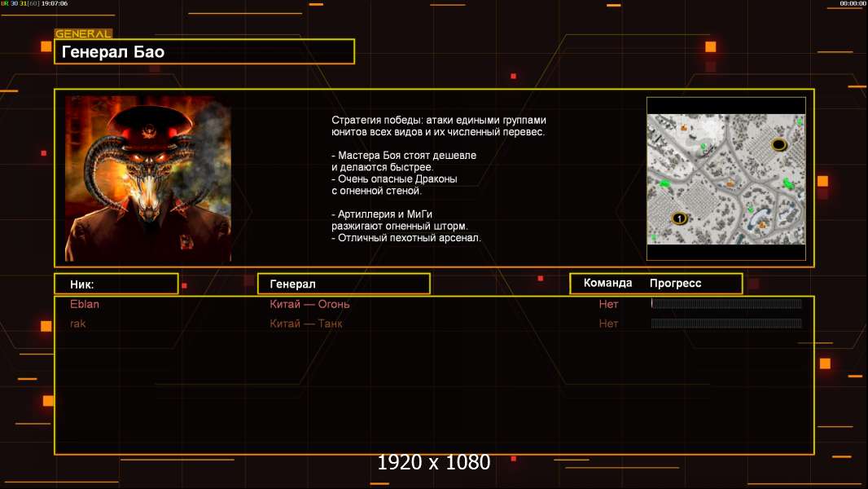Viewport: 868px width, 489px height.
Task: Click the green supply marker on minimap's right edge
Action: [x=788, y=183]
